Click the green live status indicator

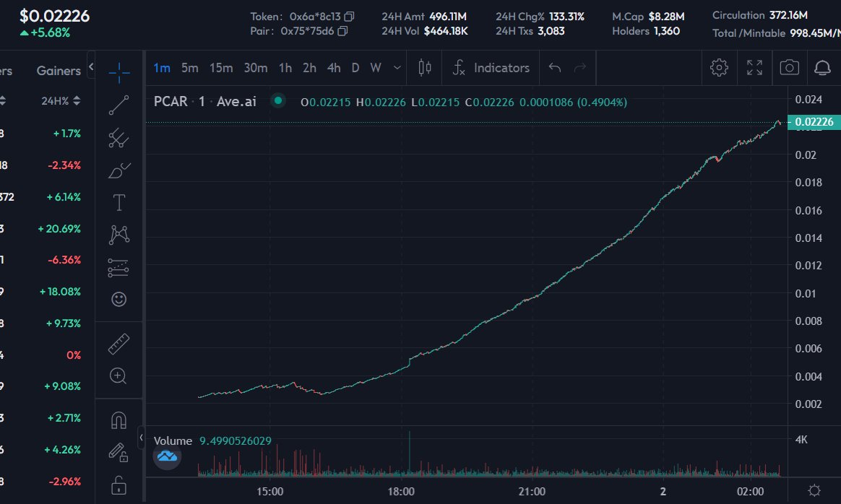tap(278, 100)
